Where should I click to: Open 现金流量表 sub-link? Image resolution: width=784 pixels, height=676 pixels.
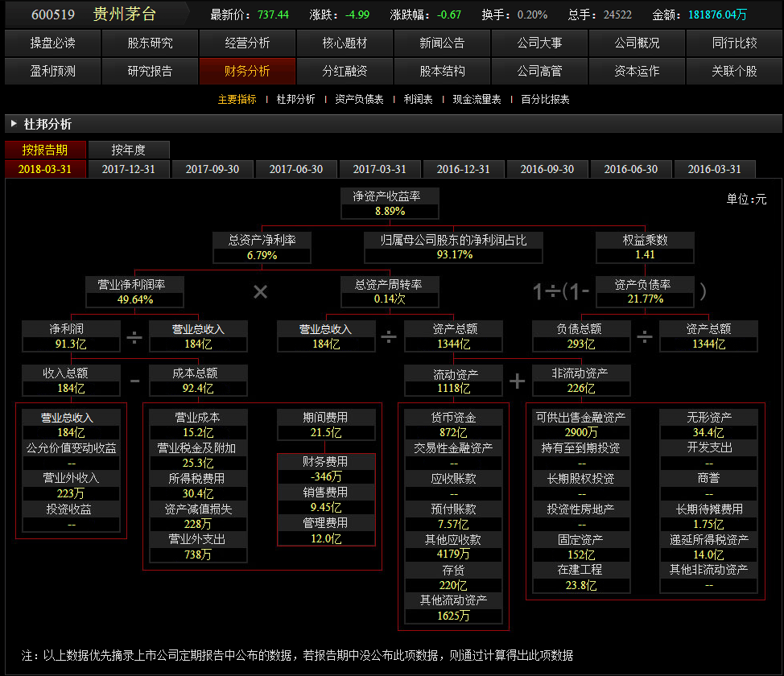point(477,100)
